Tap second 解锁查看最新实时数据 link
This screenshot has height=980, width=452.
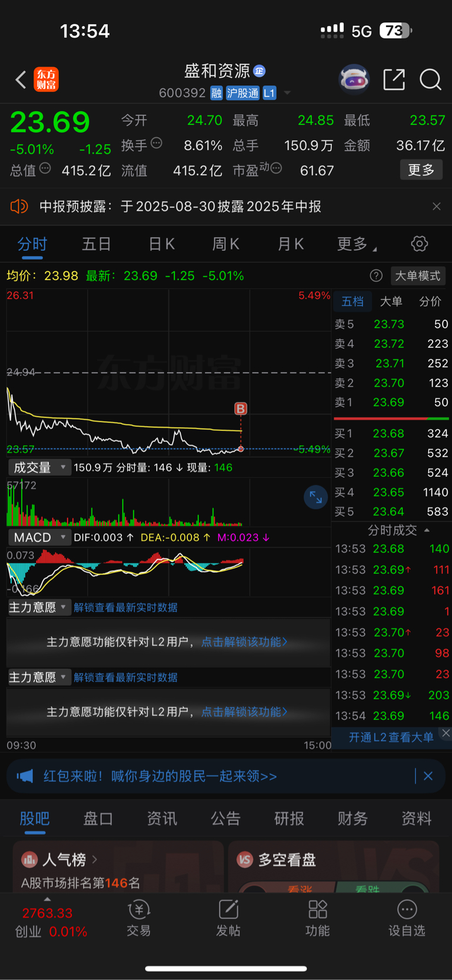click(x=125, y=677)
